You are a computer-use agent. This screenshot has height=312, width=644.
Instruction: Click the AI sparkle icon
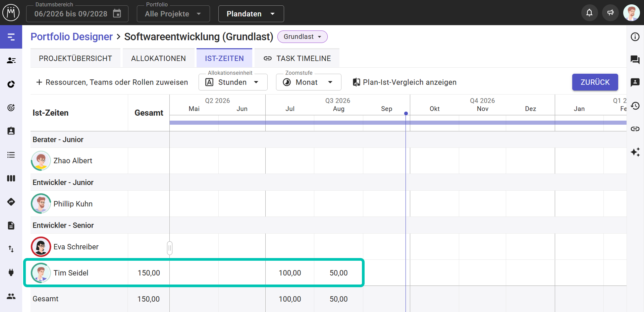(x=635, y=152)
